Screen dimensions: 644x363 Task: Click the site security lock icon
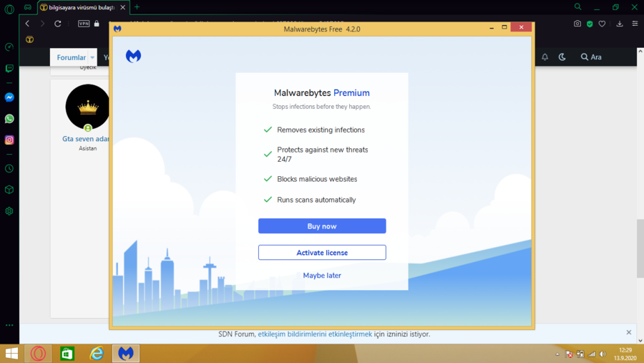click(x=97, y=24)
